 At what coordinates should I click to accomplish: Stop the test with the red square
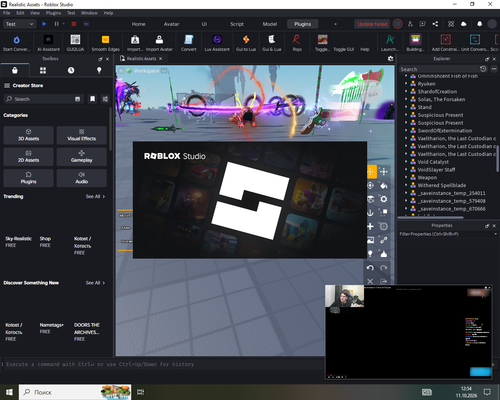click(74, 24)
